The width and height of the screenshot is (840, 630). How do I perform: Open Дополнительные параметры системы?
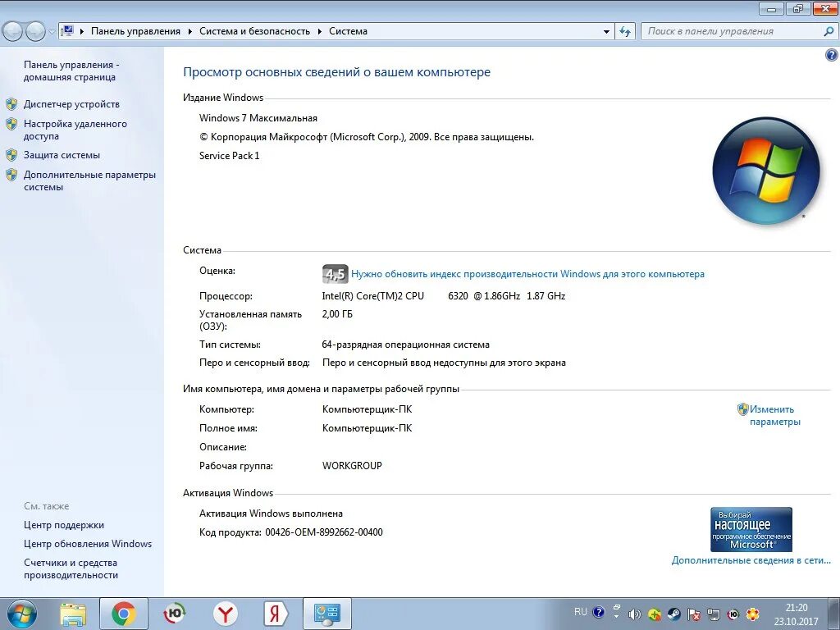[89, 180]
